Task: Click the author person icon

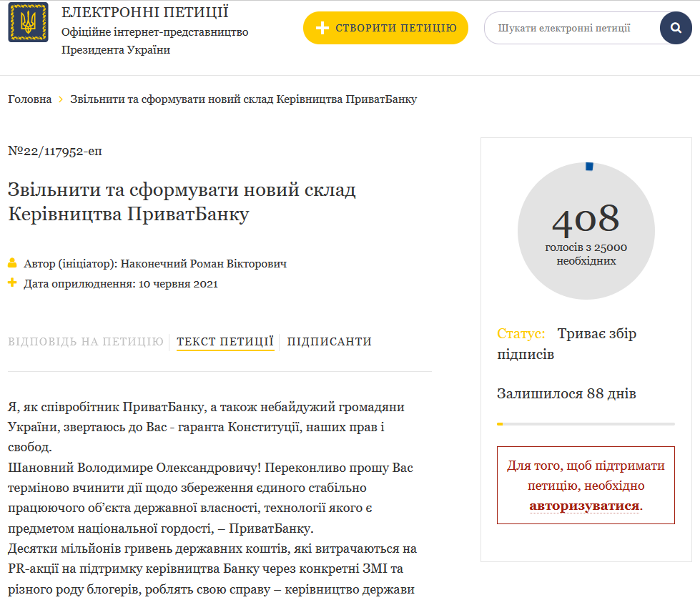Action: pos(12,263)
